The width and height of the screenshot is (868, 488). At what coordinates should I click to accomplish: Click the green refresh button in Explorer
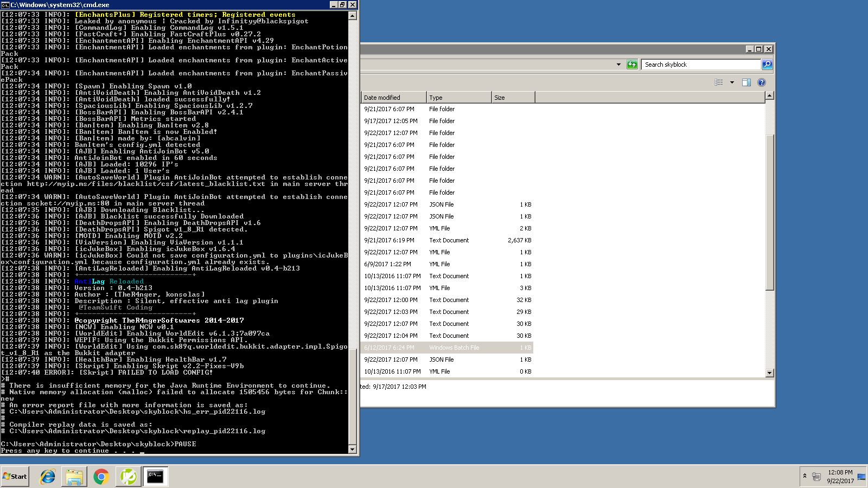632,65
